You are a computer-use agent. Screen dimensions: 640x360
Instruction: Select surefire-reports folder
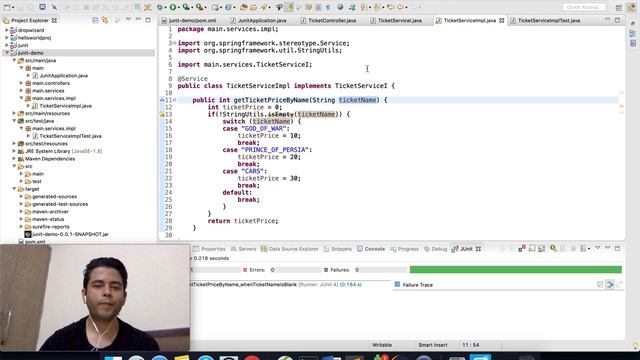point(47,227)
